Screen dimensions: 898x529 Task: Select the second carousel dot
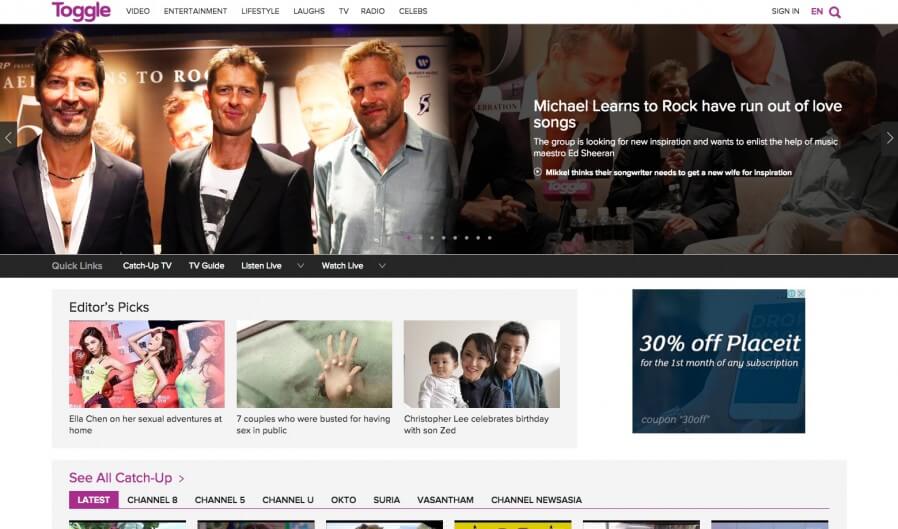pyautogui.click(x=420, y=238)
